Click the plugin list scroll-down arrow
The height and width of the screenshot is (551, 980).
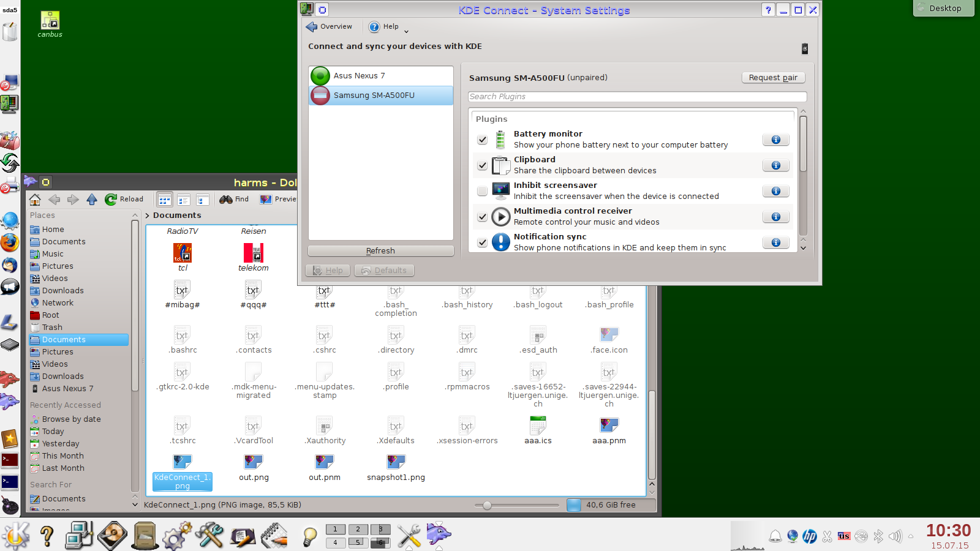tap(803, 248)
